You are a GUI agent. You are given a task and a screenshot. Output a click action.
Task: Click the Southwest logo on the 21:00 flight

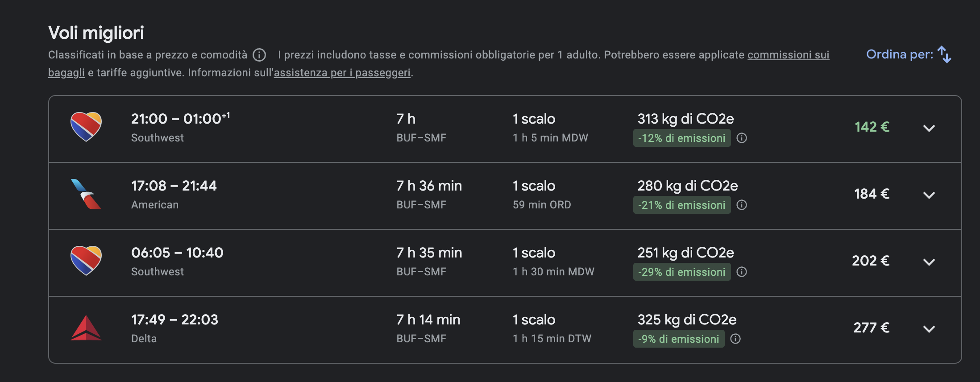pyautogui.click(x=86, y=127)
